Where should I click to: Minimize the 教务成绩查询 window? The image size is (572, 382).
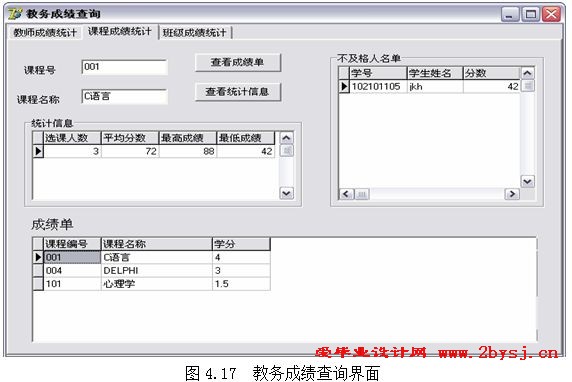point(510,14)
